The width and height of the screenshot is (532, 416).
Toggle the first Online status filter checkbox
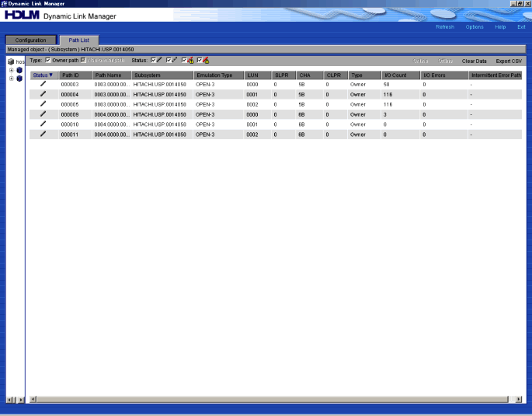coord(153,60)
